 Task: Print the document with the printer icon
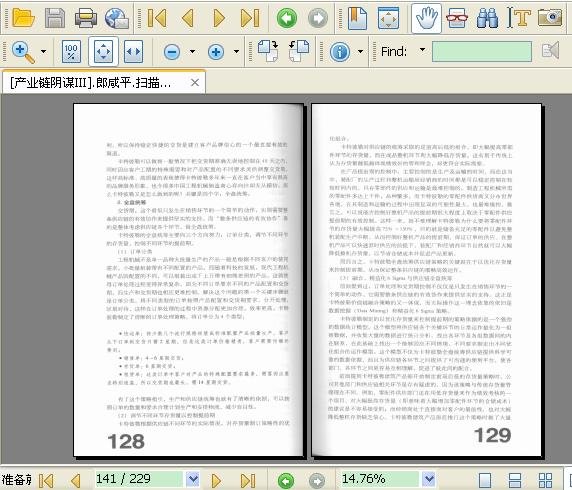pos(86,18)
